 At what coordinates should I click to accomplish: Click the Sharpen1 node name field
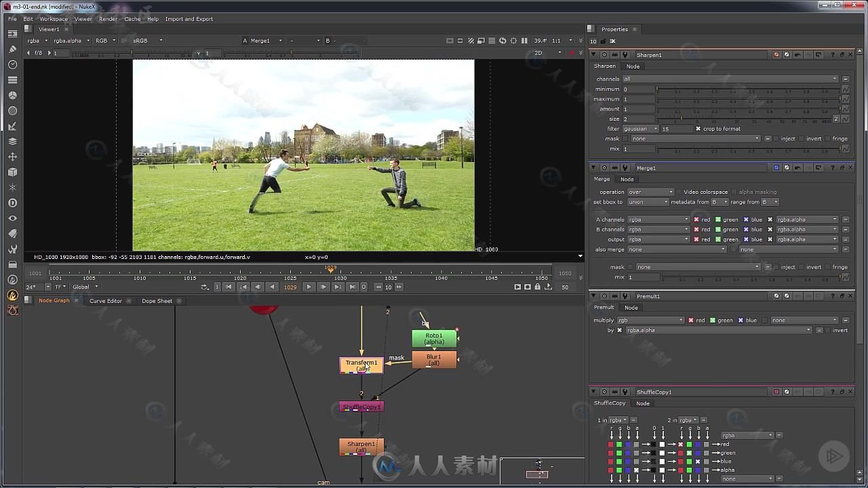702,55
